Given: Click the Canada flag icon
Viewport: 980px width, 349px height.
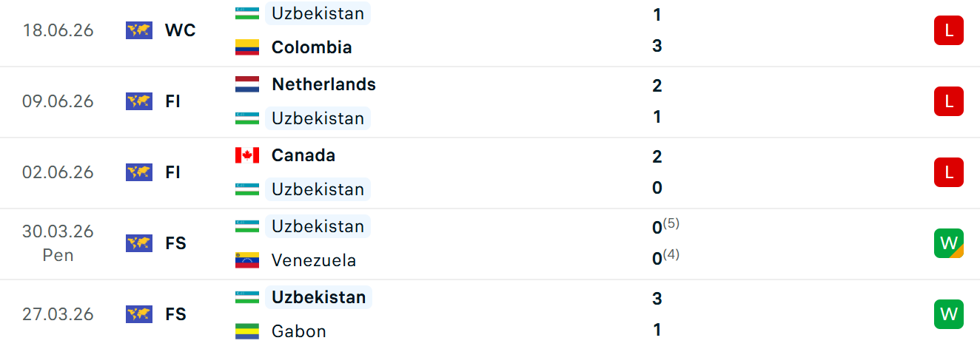Looking at the screenshot, I should coord(247,155).
